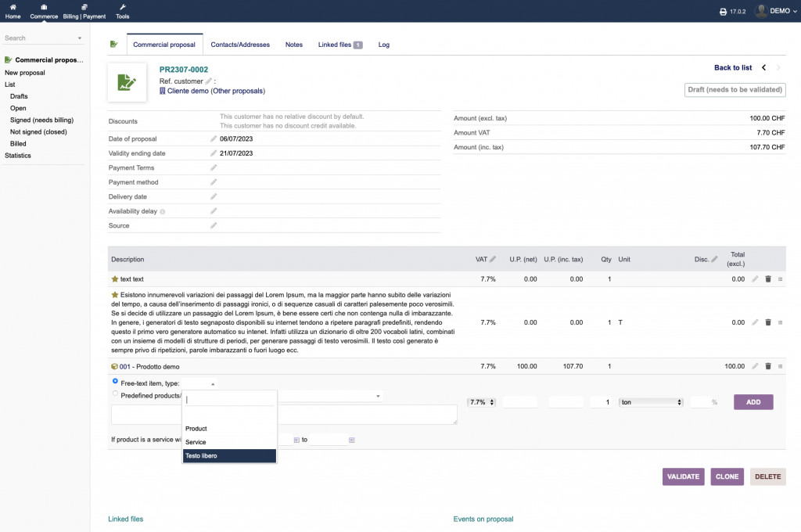
Task: Expand the 'ton' unit dropdown
Action: click(x=651, y=402)
